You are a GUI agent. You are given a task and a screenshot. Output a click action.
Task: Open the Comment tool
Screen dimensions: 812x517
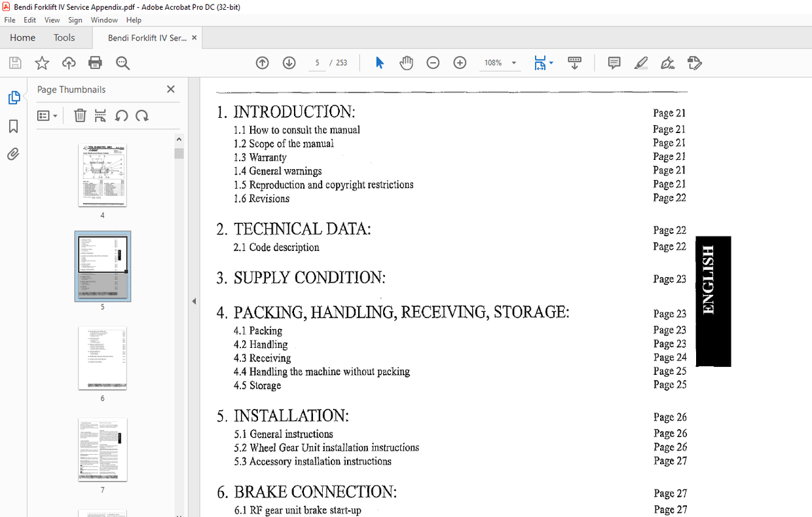point(614,62)
